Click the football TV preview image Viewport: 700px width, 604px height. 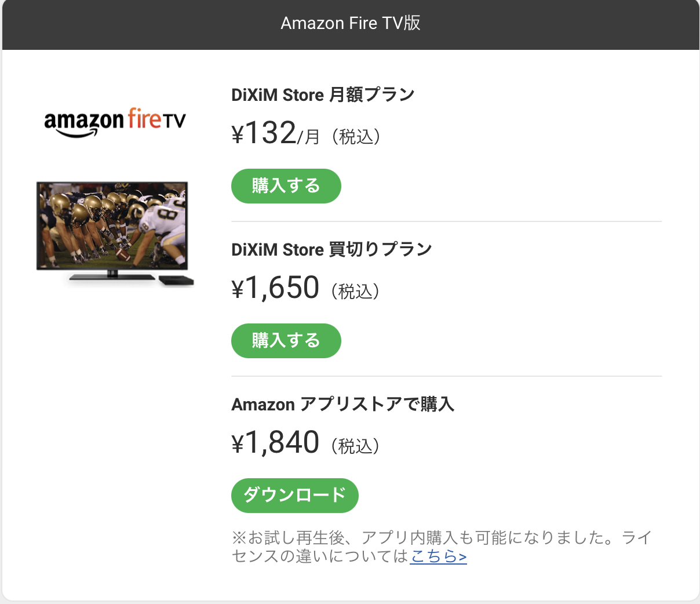[x=114, y=232]
